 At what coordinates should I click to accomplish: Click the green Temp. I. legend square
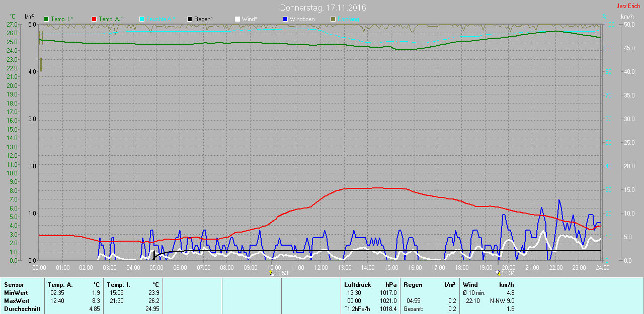click(x=47, y=19)
